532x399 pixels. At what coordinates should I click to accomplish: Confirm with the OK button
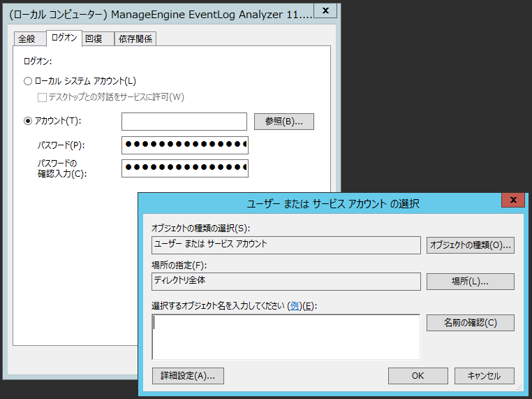418,376
